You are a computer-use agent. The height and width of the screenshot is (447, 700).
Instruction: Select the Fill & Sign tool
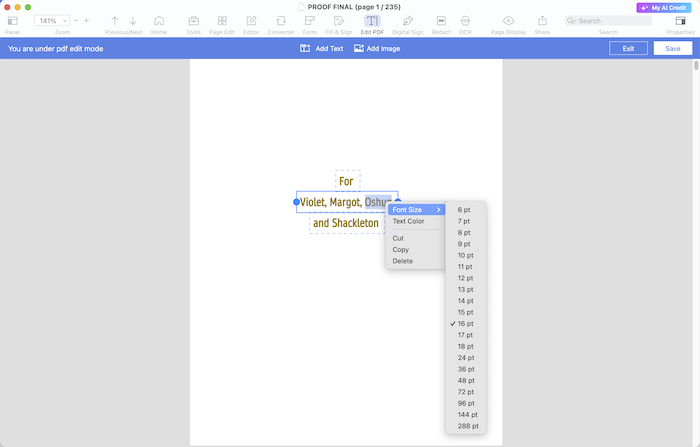click(338, 21)
